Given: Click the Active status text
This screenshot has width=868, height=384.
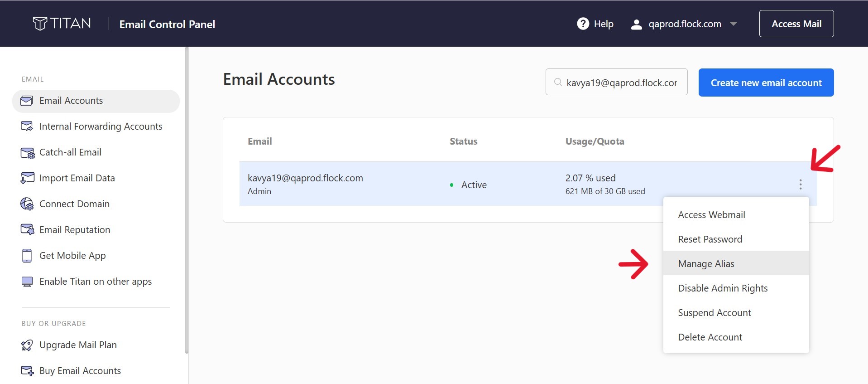Looking at the screenshot, I should [x=474, y=185].
